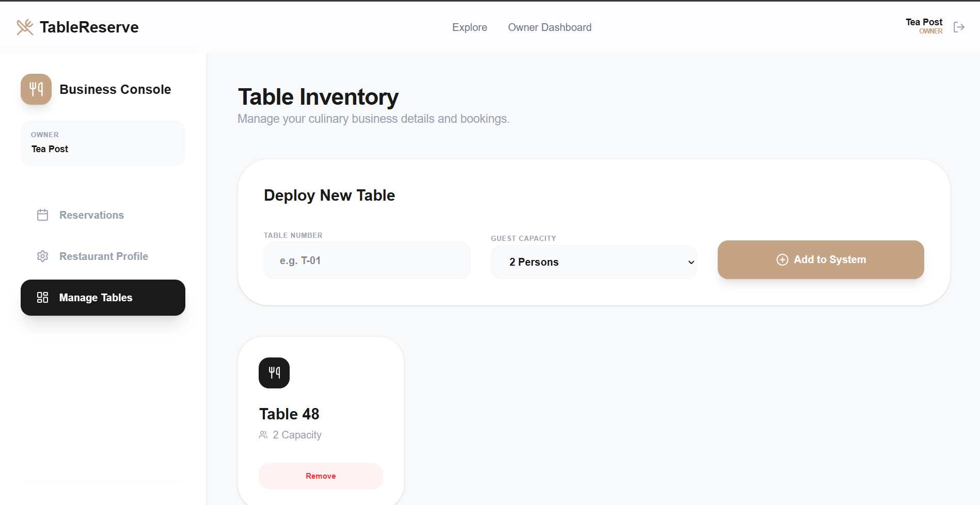Focus the Table Number input field
This screenshot has height=505, width=980.
tap(367, 261)
